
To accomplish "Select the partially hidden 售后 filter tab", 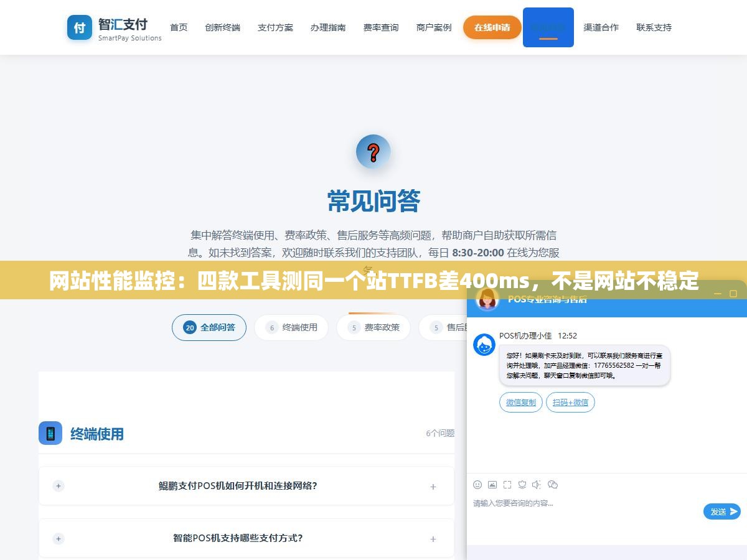I will 443,327.
